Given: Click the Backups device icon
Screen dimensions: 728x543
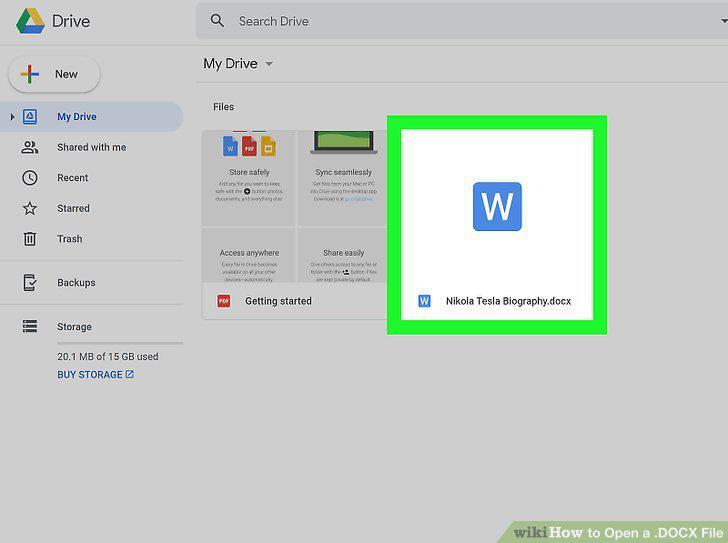Looking at the screenshot, I should click(x=30, y=282).
